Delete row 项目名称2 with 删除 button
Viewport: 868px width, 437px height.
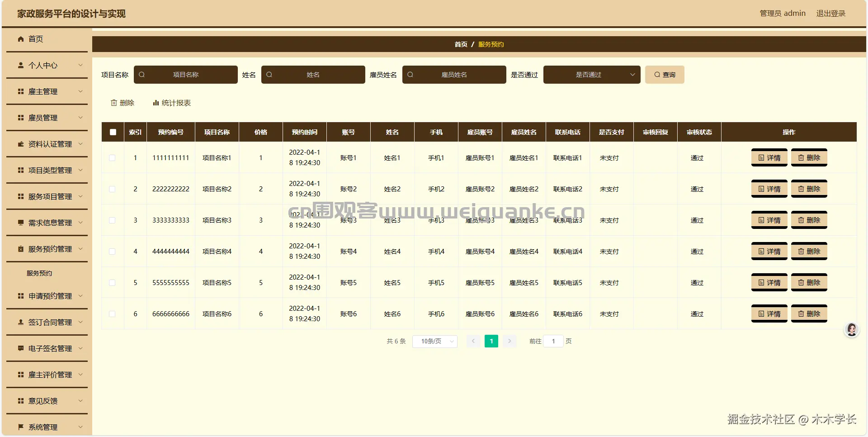(x=809, y=189)
